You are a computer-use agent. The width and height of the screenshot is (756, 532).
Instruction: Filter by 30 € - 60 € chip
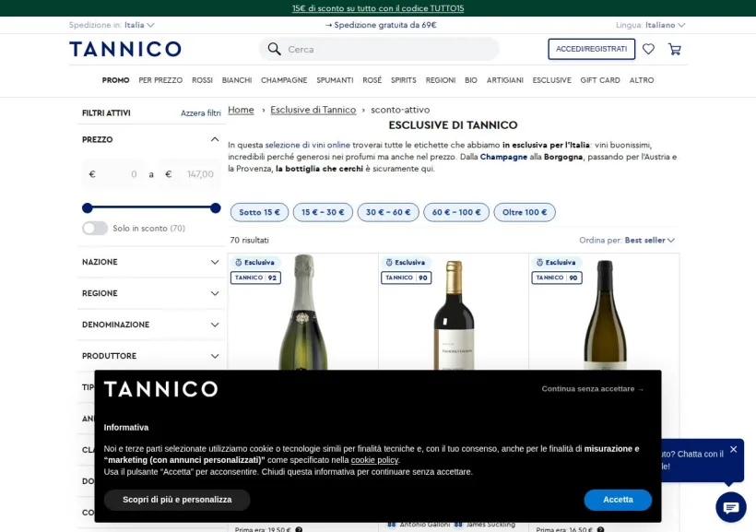point(388,212)
